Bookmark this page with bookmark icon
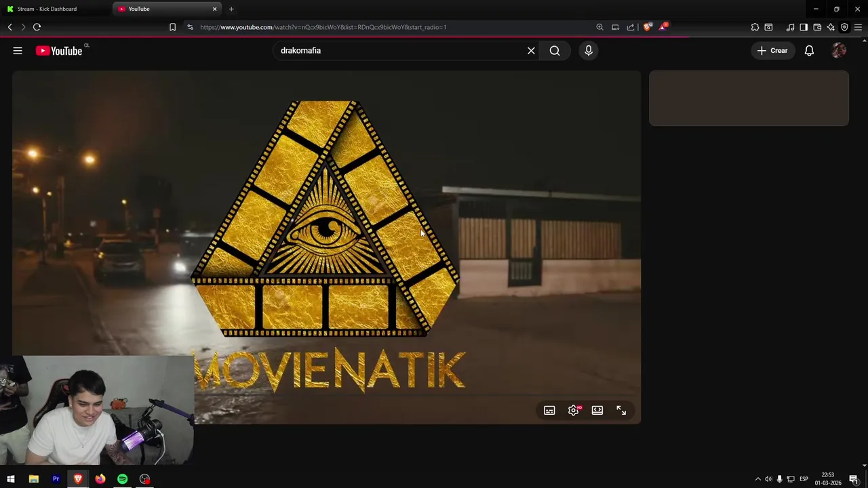868x488 pixels. [172, 27]
